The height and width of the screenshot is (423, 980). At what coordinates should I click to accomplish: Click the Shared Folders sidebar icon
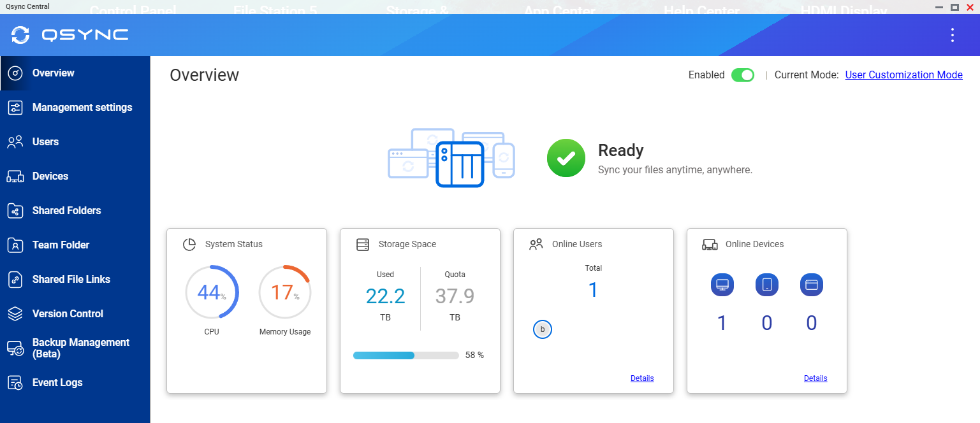click(x=15, y=211)
